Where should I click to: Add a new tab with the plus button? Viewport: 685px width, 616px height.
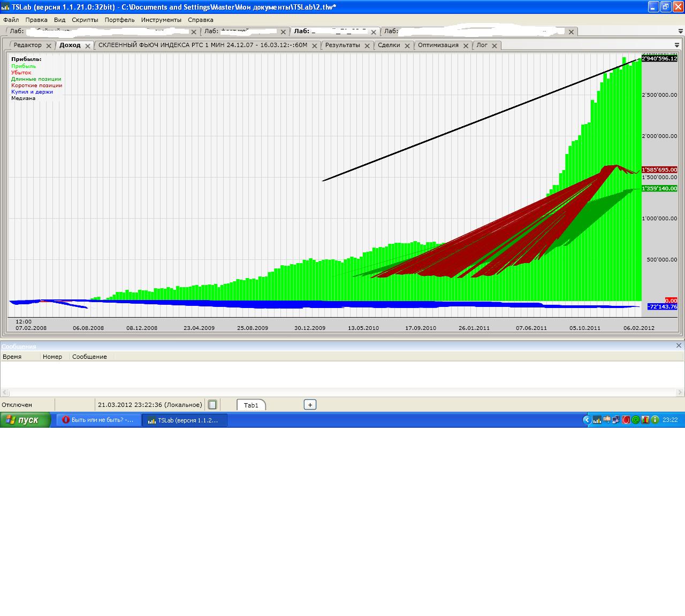tap(310, 405)
